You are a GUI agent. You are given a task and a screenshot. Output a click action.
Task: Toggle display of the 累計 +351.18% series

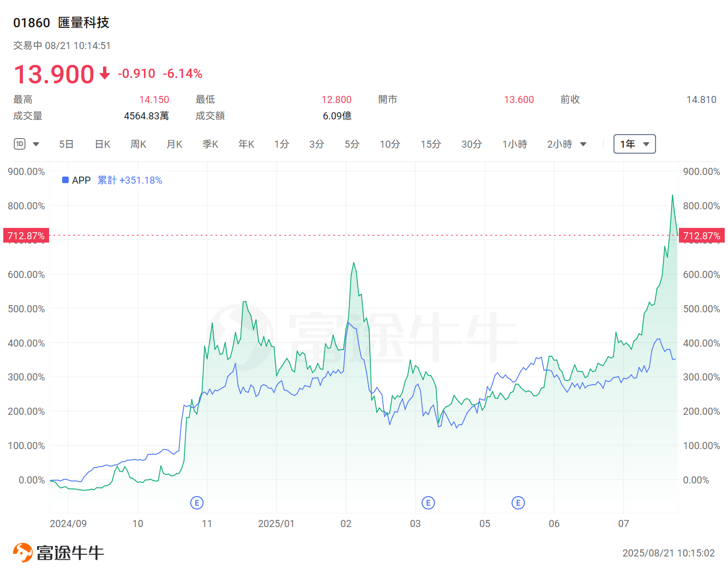click(130, 180)
